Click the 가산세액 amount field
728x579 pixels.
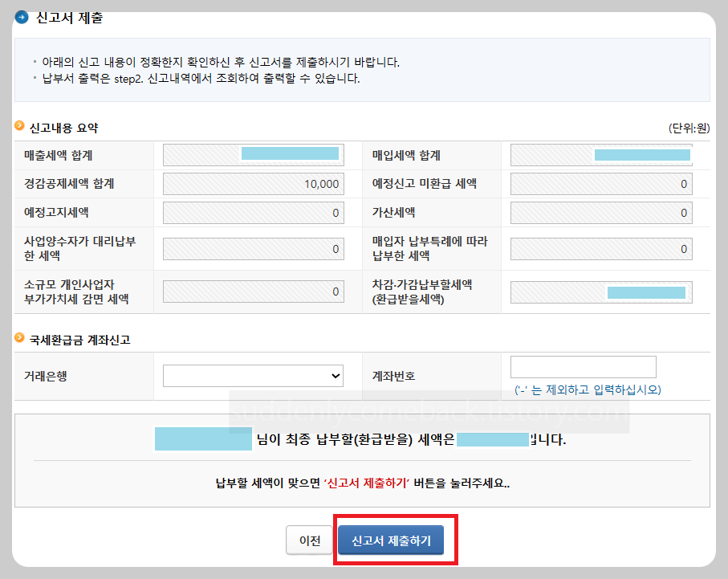click(600, 213)
